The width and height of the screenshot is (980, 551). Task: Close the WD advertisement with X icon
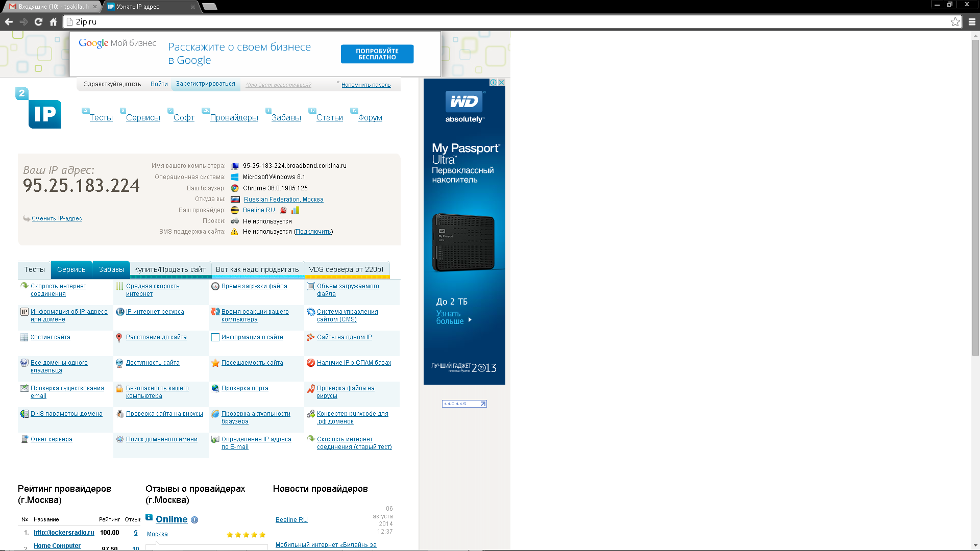pyautogui.click(x=502, y=82)
